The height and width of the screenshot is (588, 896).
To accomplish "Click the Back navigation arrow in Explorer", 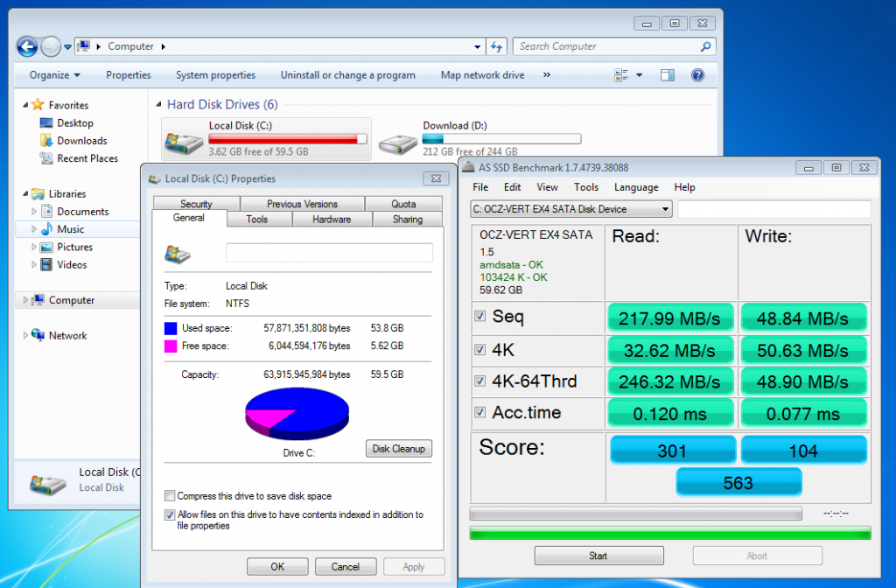I will (27, 46).
